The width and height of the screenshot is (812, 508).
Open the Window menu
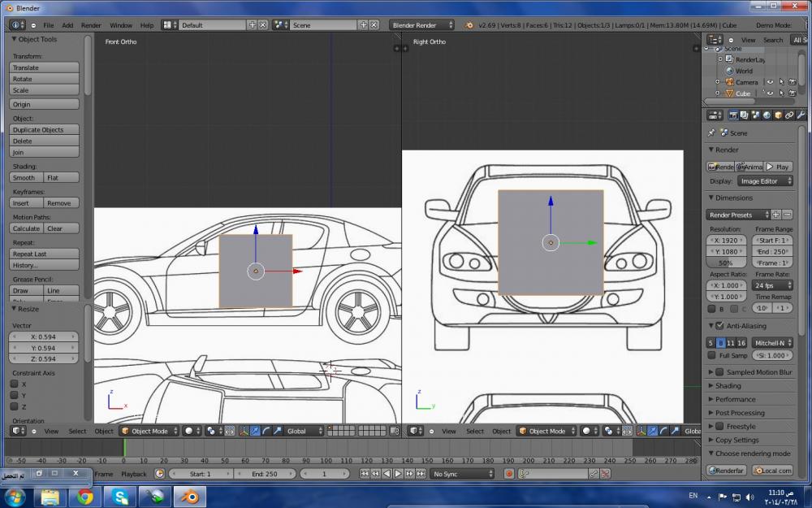(120, 25)
